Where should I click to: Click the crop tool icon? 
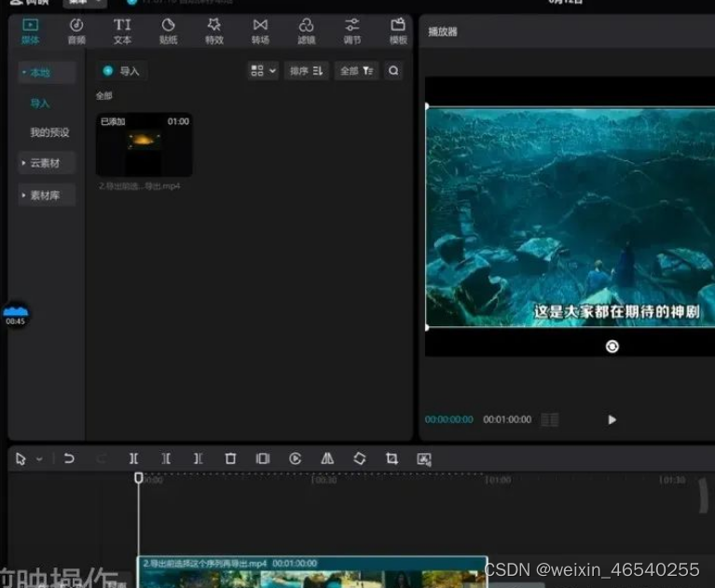tap(392, 458)
